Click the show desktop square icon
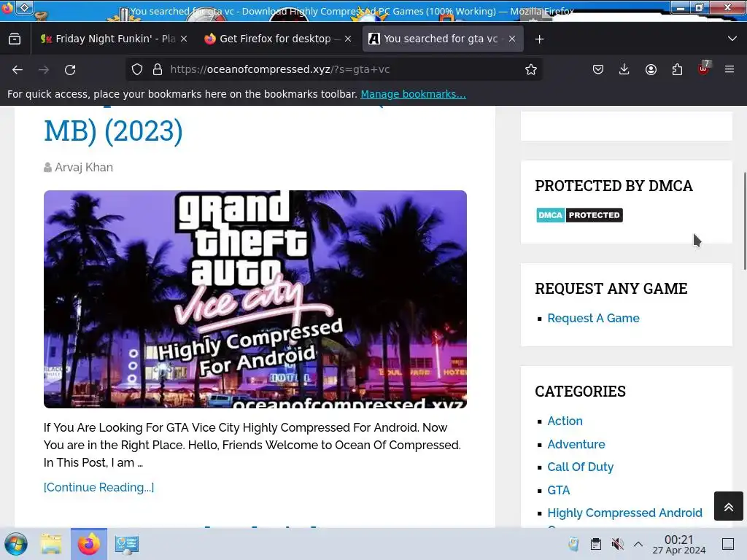 click(x=728, y=544)
